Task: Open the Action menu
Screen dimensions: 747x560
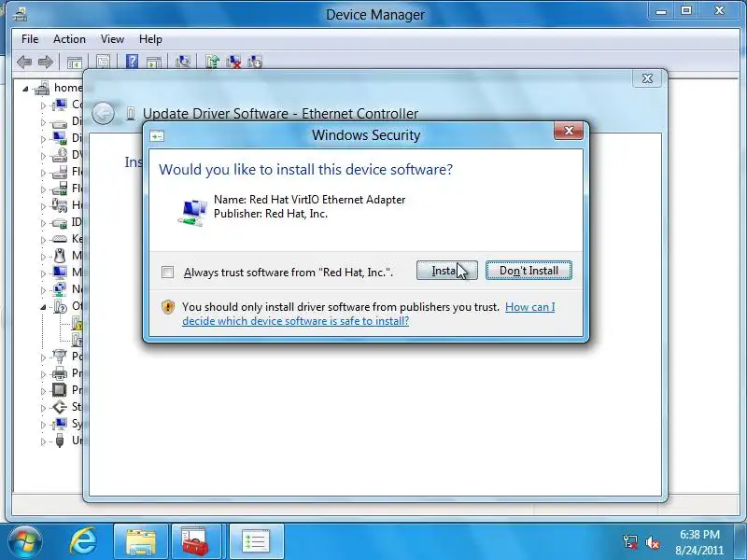Action: [x=69, y=39]
